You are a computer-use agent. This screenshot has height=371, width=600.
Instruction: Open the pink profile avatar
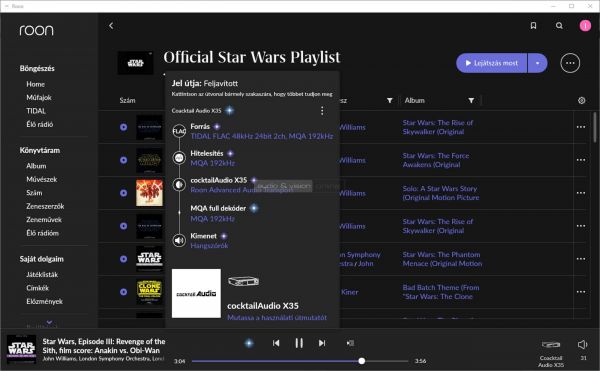click(585, 26)
